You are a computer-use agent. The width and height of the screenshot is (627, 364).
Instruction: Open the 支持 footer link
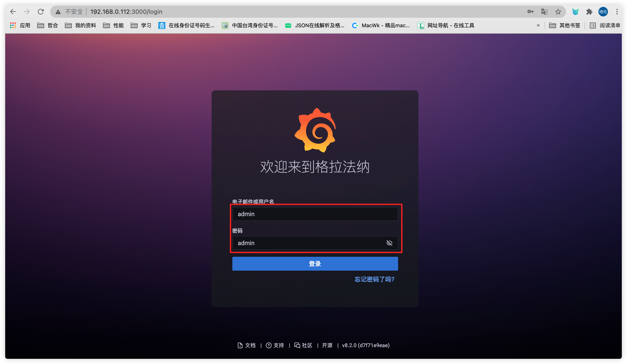pos(275,345)
